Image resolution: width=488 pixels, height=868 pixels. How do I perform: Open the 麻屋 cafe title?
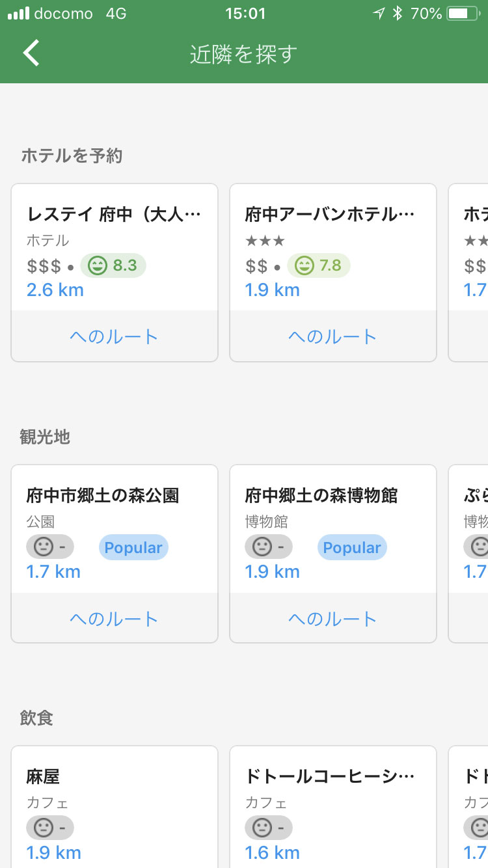point(43,776)
